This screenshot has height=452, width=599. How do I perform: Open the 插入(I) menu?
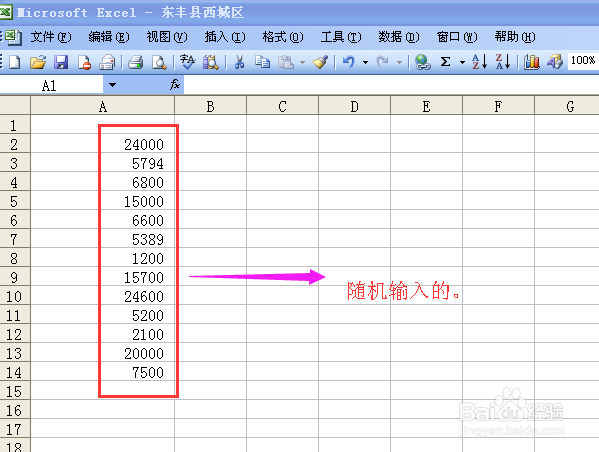tap(225, 37)
